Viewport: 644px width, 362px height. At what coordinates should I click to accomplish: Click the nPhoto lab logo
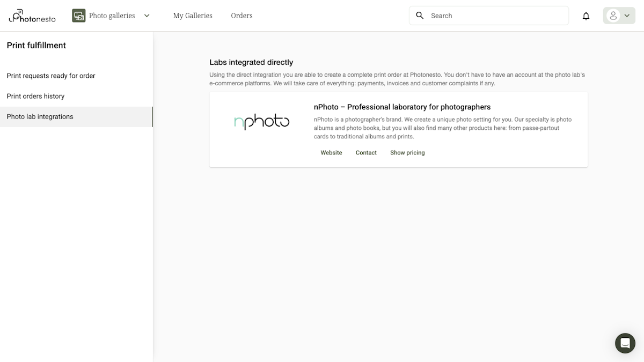[x=261, y=122]
